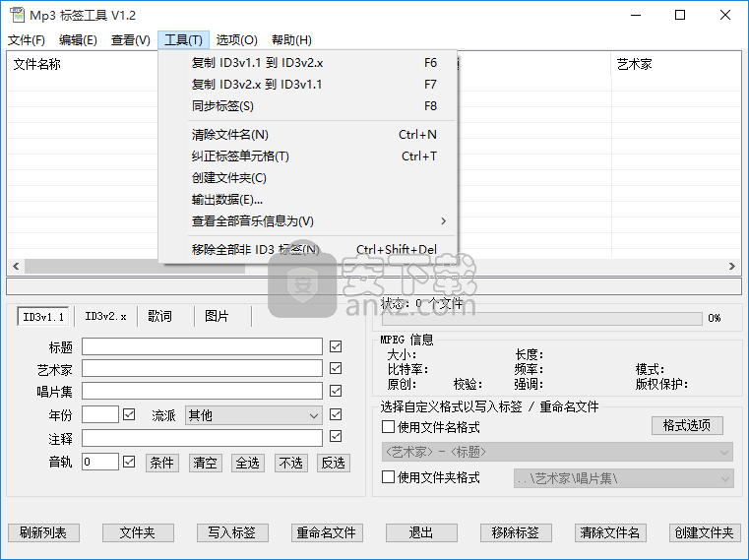Click the Mp3 tag tool app icon
The image size is (749, 560).
pyautogui.click(x=17, y=15)
